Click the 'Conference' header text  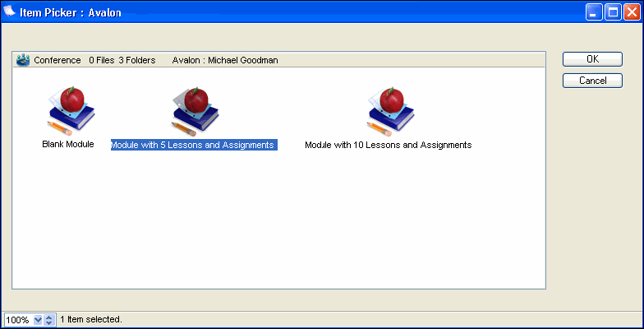(x=57, y=60)
